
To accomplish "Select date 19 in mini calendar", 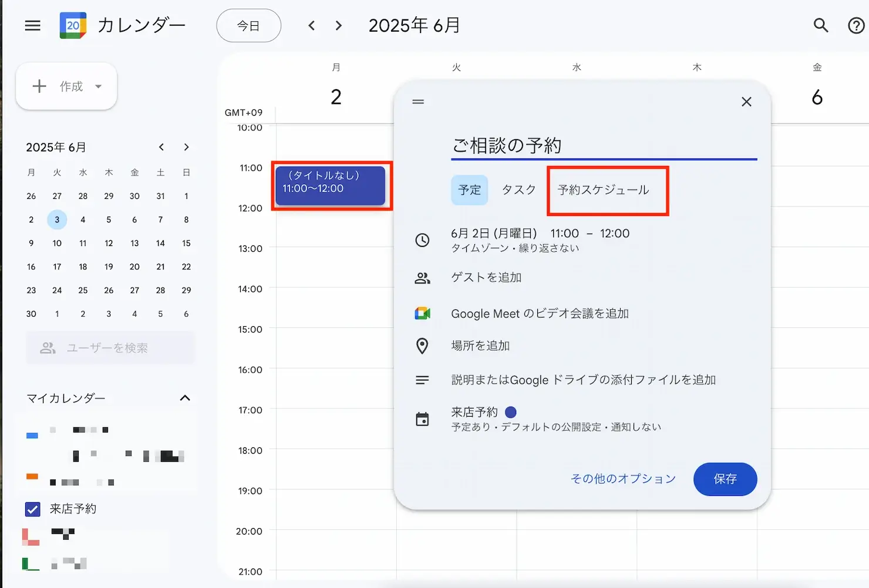I will (109, 266).
